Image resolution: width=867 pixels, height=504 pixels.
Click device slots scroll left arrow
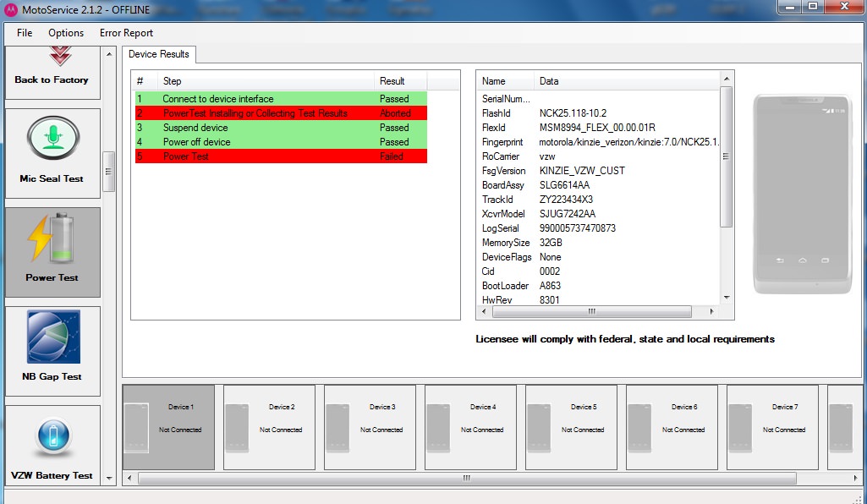pos(129,478)
